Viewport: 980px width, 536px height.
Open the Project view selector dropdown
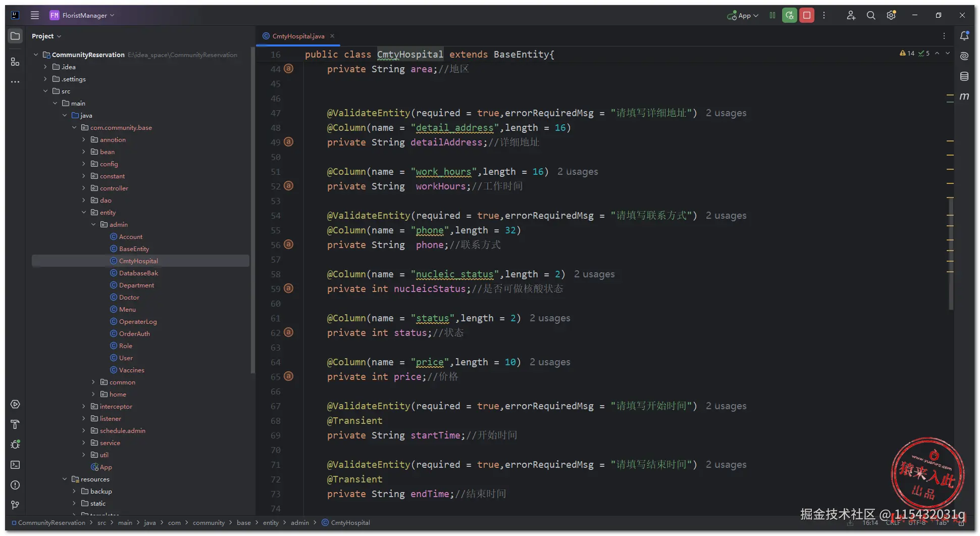tap(46, 36)
